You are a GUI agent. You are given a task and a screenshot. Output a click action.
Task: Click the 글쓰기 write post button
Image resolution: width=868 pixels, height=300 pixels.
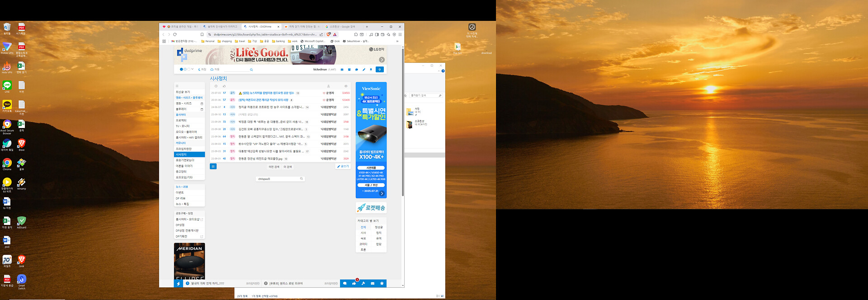[343, 167]
